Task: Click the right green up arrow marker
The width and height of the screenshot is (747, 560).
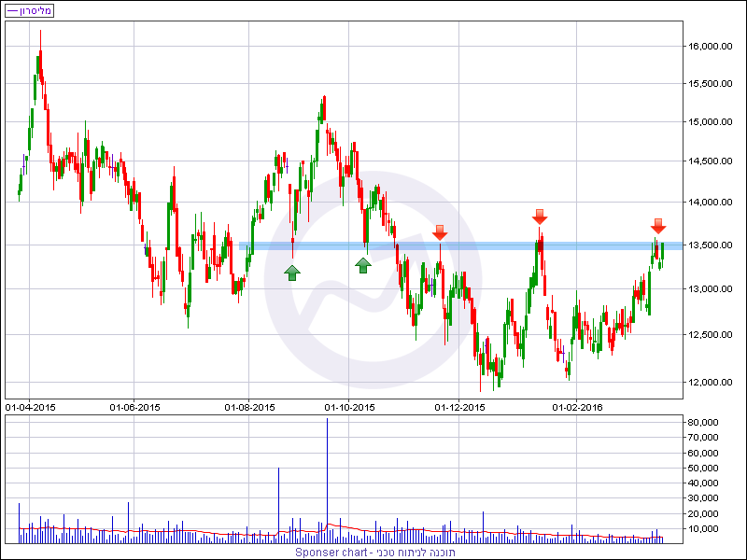Action: (x=363, y=265)
